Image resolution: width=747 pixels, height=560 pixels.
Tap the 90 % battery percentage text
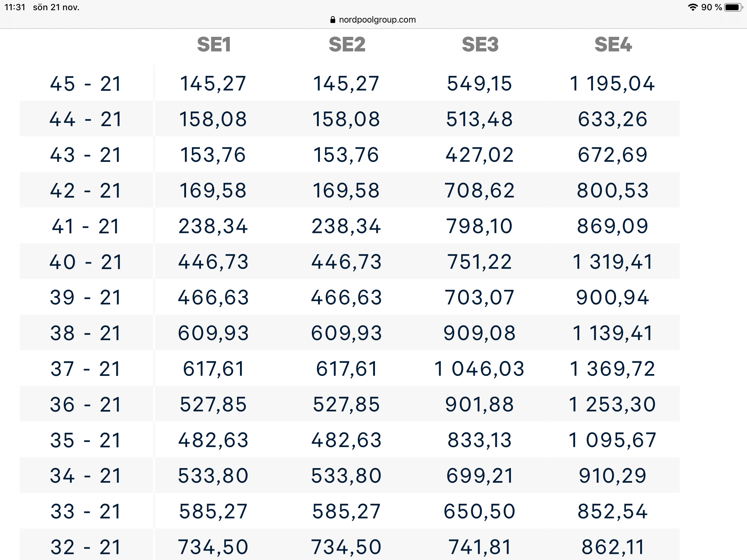tap(711, 7)
